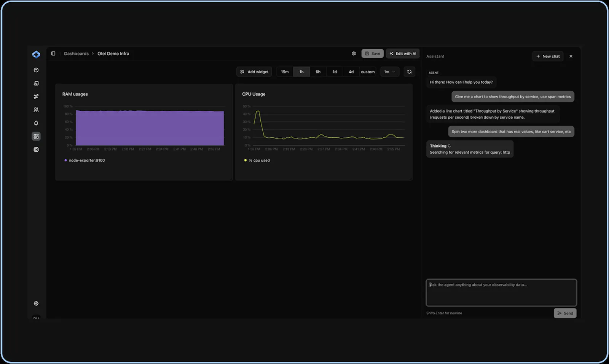
Task: Open the traces node-graph icon in sidebar
Action: pyautogui.click(x=36, y=97)
